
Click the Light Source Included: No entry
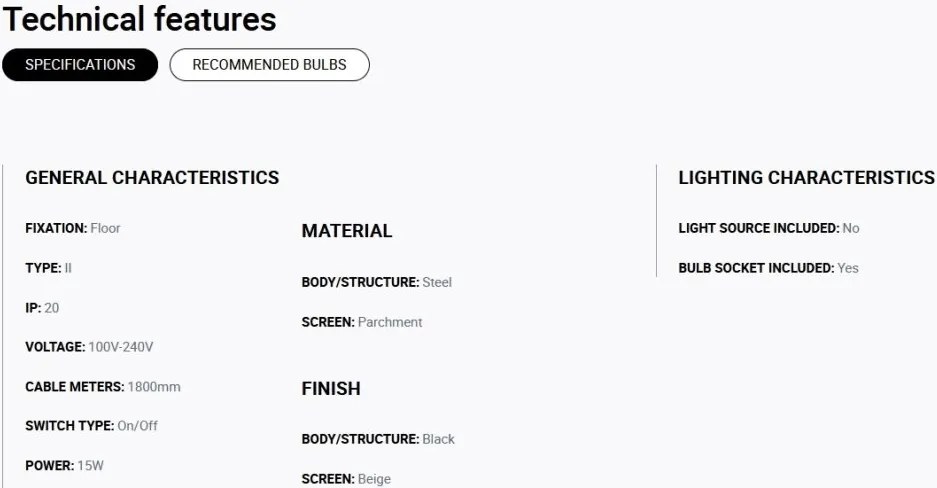[x=769, y=228]
